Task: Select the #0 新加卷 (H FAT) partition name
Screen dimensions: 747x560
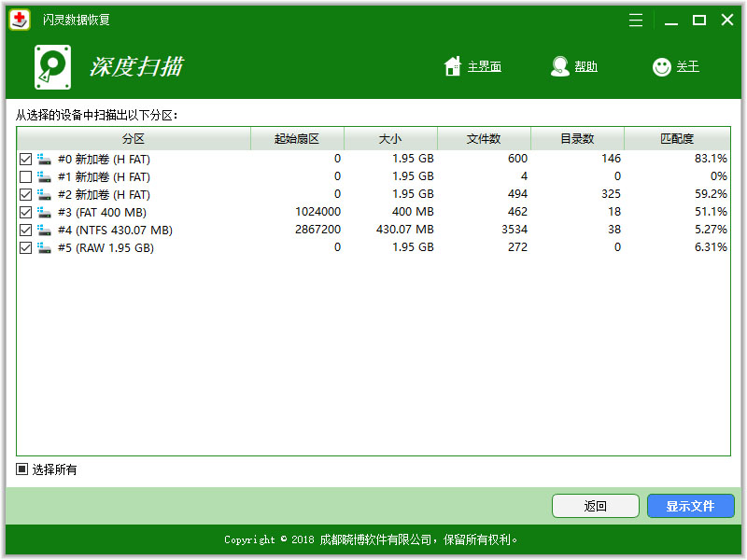Action: [x=104, y=159]
